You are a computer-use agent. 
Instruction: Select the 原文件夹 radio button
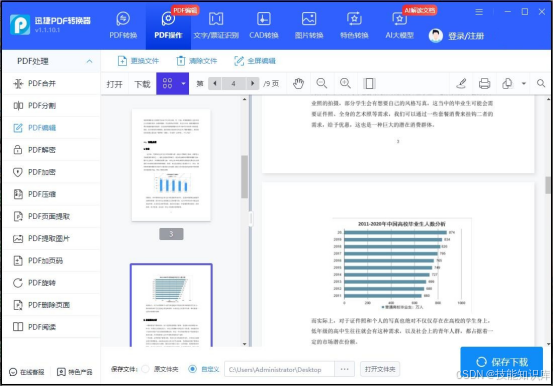pyautogui.click(x=145, y=369)
